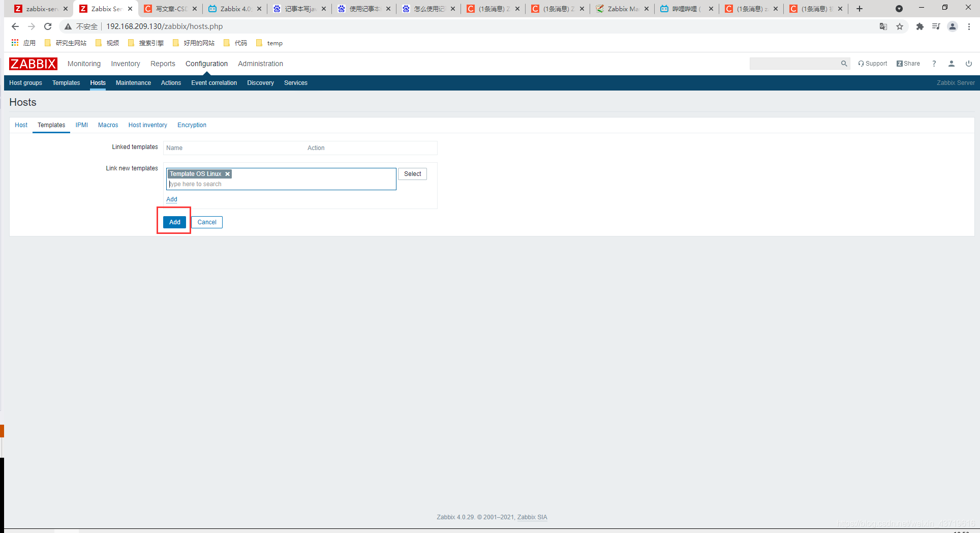Open Event correlation submenu item
980x533 pixels.
[214, 83]
